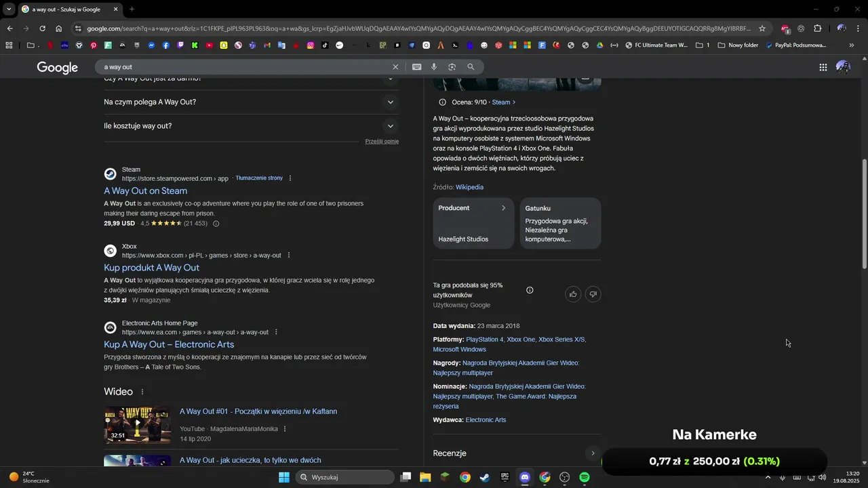The image size is (868, 488).
Task: Play the "A Way Out #01" video thumbnail
Action: click(137, 424)
